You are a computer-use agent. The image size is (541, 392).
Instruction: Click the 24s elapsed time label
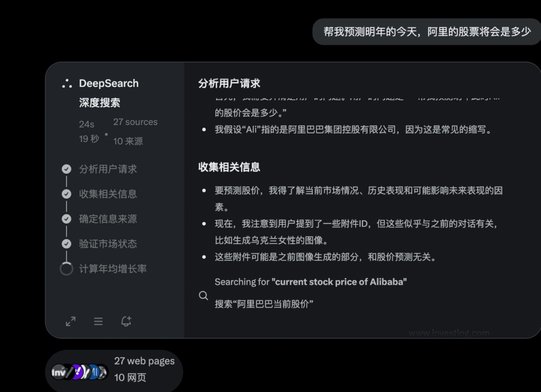point(87,124)
